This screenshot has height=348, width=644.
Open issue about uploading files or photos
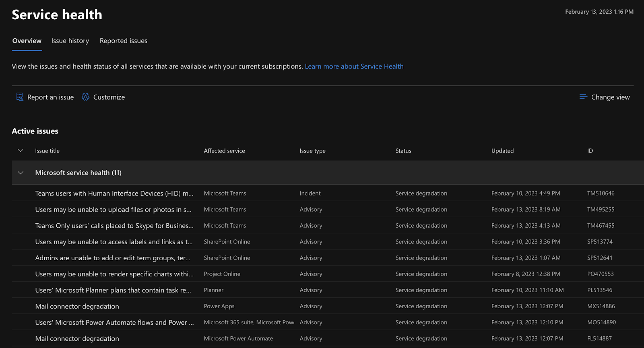click(113, 210)
